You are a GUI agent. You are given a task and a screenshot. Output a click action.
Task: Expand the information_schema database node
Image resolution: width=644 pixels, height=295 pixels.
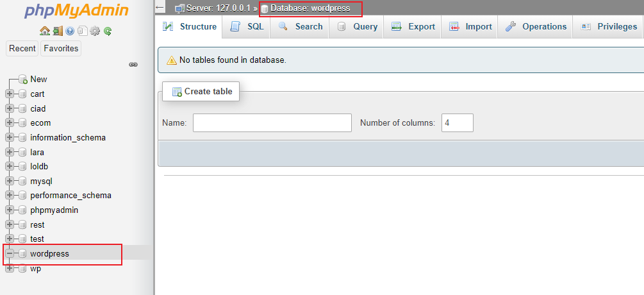coord(9,138)
